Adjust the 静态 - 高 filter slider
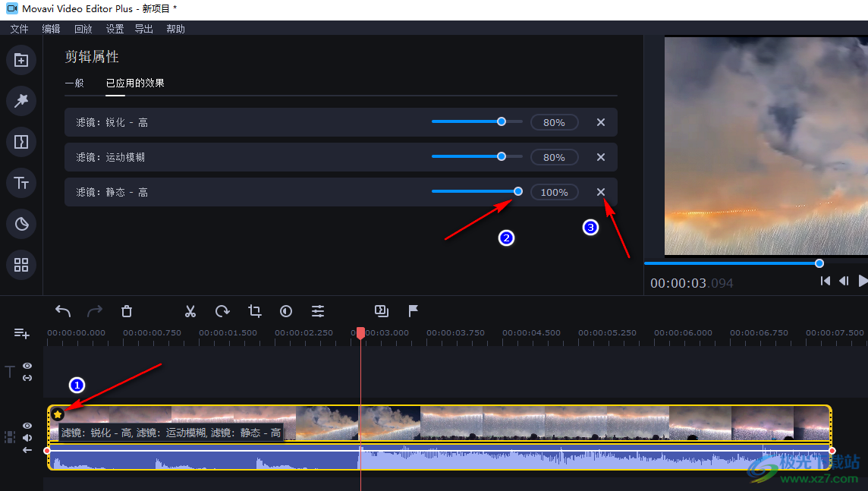 476,191
